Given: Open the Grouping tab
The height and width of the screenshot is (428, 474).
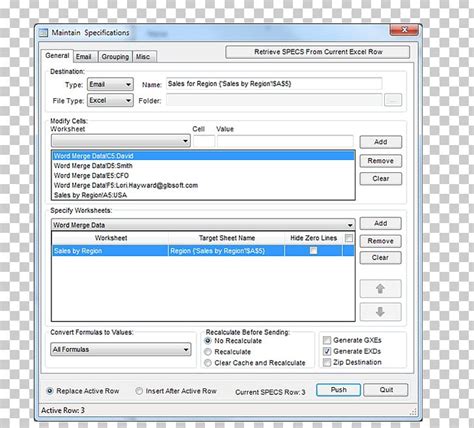Looking at the screenshot, I should (x=115, y=57).
